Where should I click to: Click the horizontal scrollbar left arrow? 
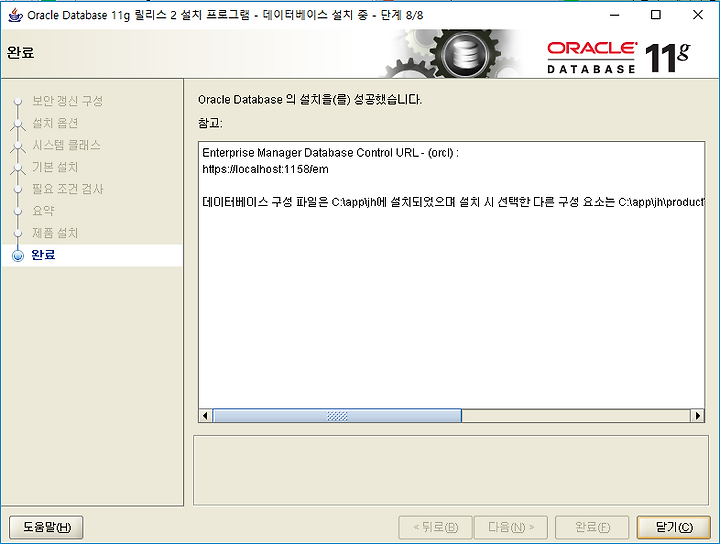tap(205, 416)
